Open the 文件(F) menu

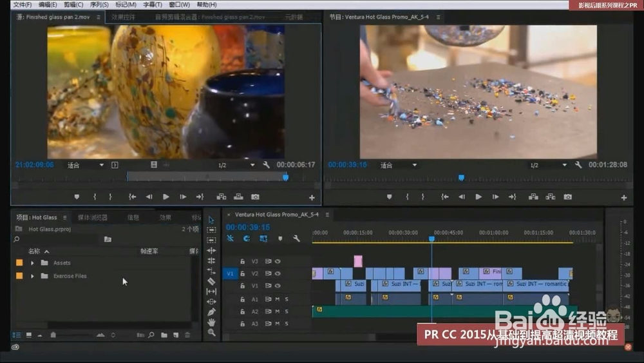pyautogui.click(x=22, y=5)
